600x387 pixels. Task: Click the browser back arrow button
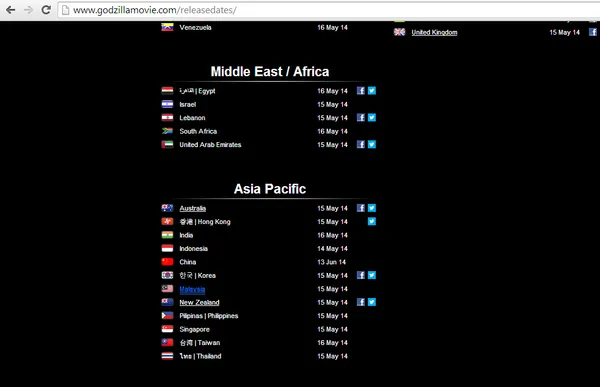pyautogui.click(x=10, y=10)
